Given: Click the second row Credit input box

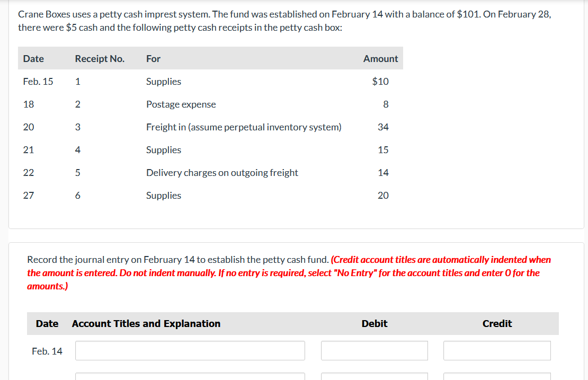Looking at the screenshot, I should 496,378.
